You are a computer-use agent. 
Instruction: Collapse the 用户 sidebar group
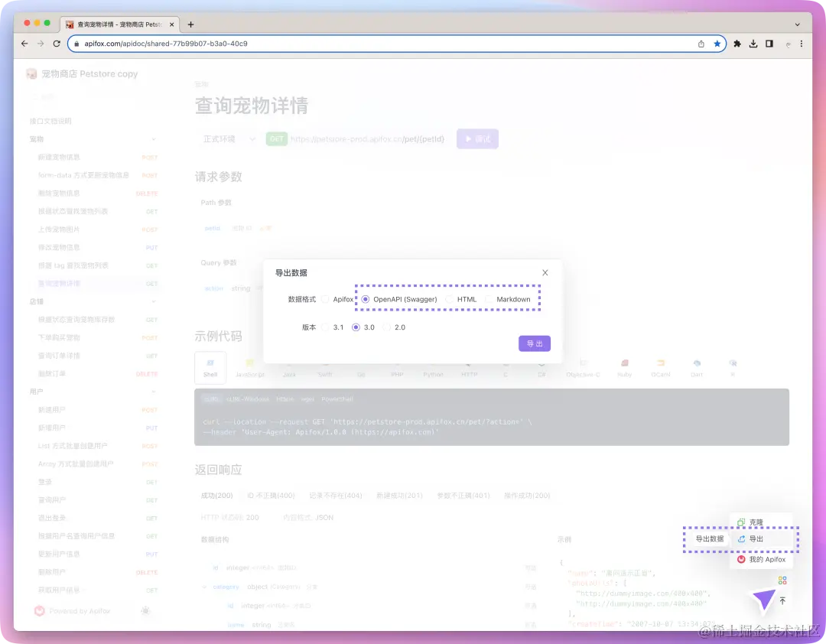[x=154, y=392]
